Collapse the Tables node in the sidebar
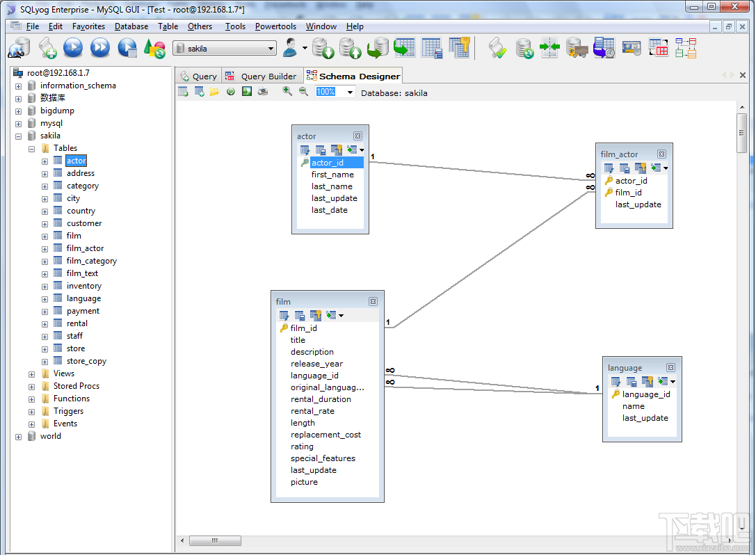The image size is (756, 555). coord(31,147)
